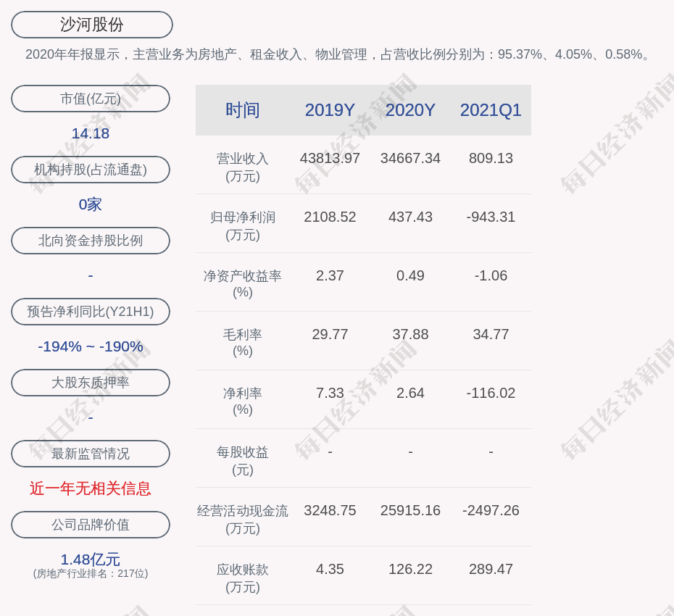Click the 应收账款(万元) row label
674x616 pixels.
point(243,578)
